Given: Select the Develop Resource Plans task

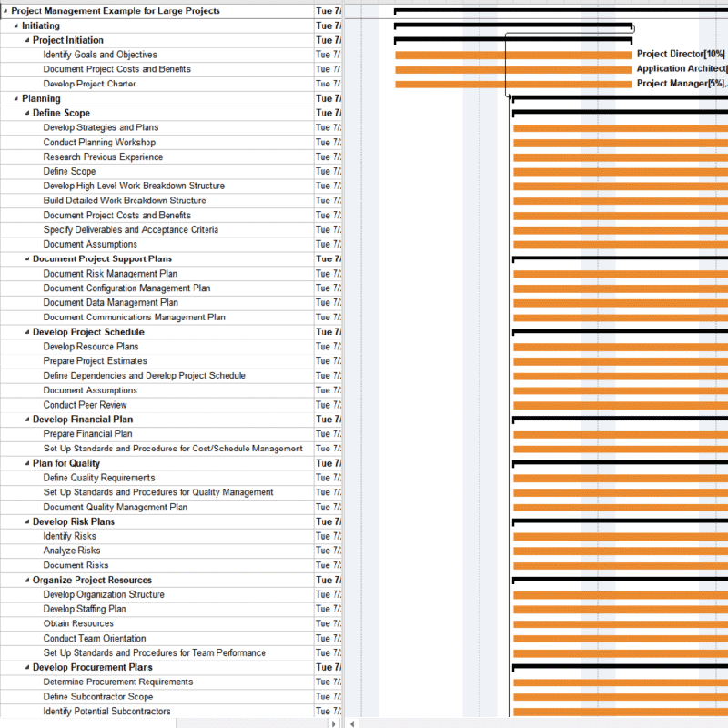Looking at the screenshot, I should point(90,347).
